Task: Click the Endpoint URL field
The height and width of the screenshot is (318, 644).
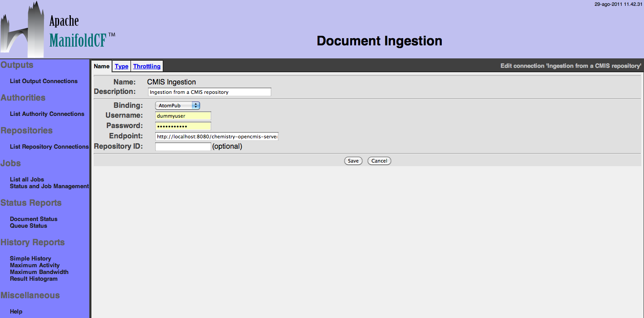Action: point(217,137)
